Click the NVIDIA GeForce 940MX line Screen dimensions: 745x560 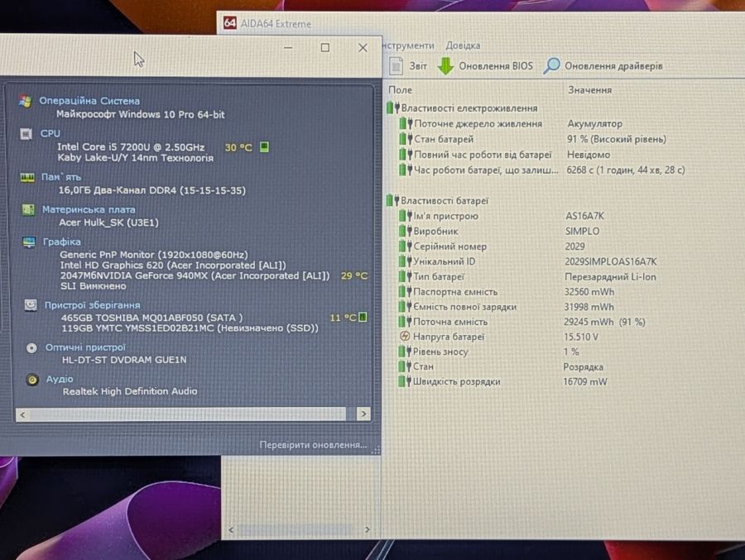pos(195,275)
